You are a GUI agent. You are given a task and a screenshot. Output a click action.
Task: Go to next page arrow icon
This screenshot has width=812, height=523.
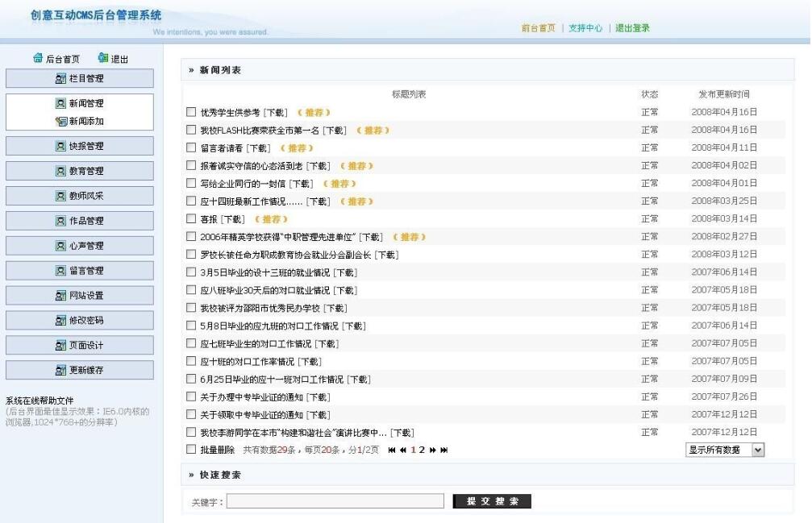433,450
